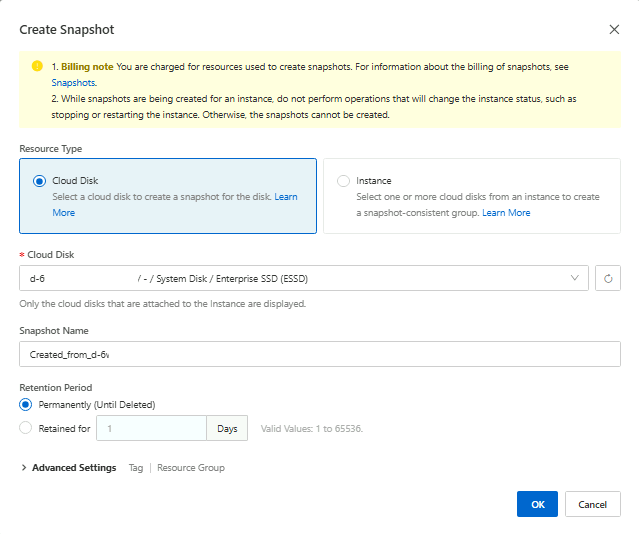
Task: Click the refresh icon beside Cloud Disk
Action: pyautogui.click(x=607, y=278)
